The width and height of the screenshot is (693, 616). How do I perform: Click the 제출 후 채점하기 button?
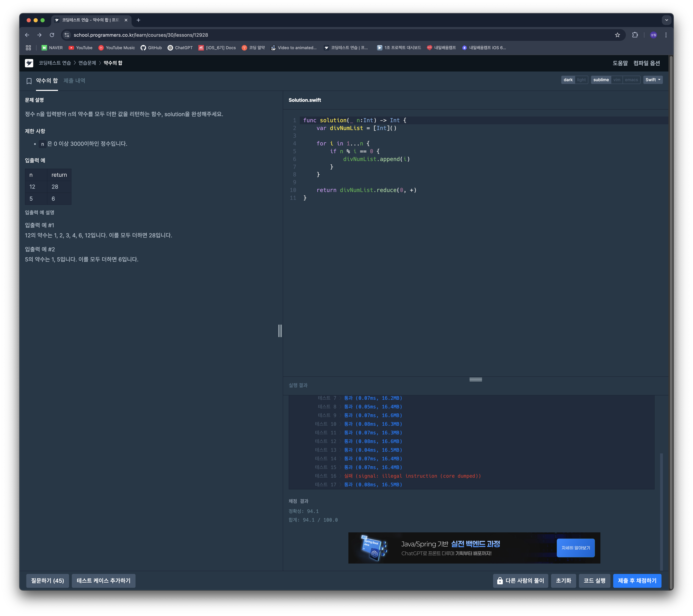pyautogui.click(x=637, y=581)
